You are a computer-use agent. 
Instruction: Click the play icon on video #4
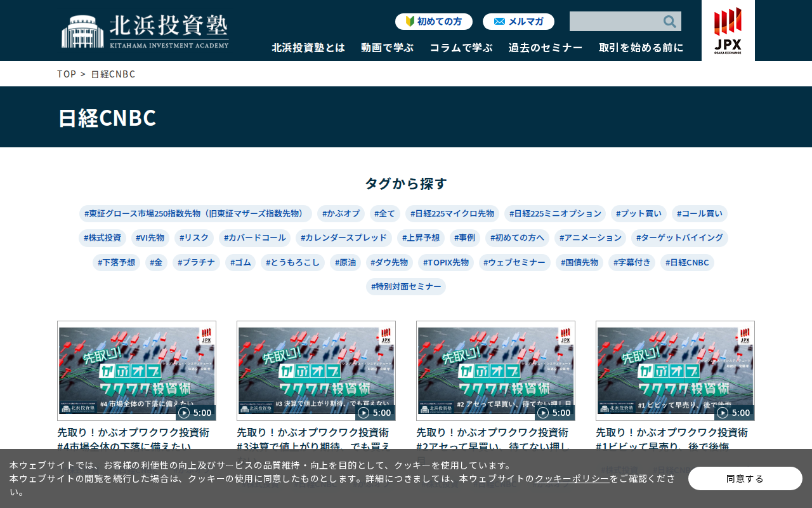click(x=184, y=413)
